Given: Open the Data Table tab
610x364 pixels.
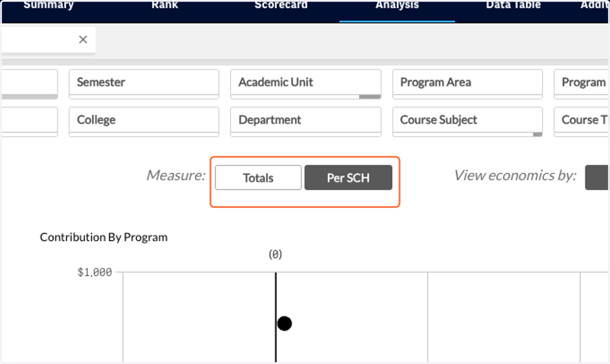Looking at the screenshot, I should coord(513,6).
